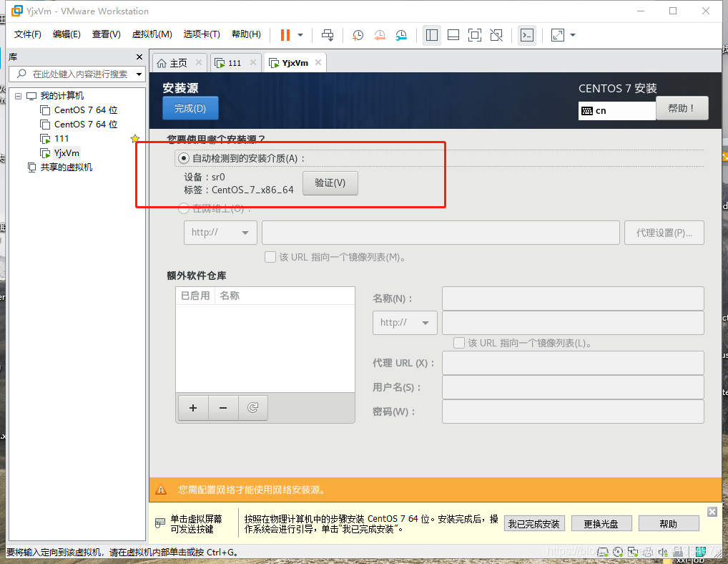Open the http:// protocol dropdown
The image size is (728, 564).
220,232
